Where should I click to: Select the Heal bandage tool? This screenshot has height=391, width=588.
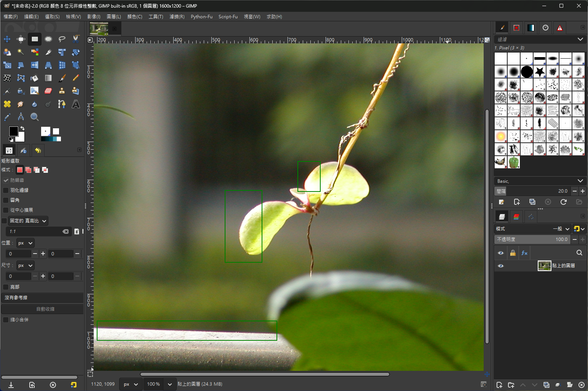coord(7,104)
